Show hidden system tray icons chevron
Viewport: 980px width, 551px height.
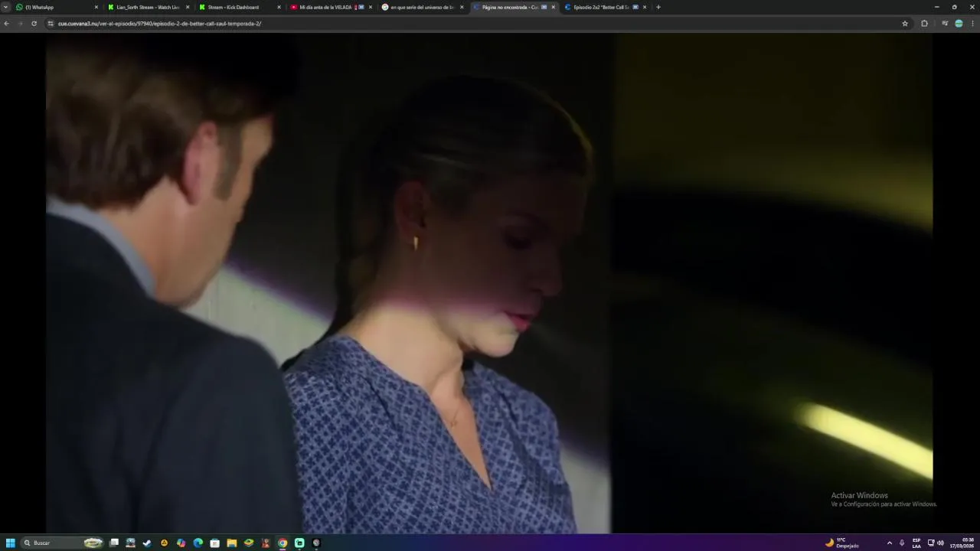pos(889,543)
